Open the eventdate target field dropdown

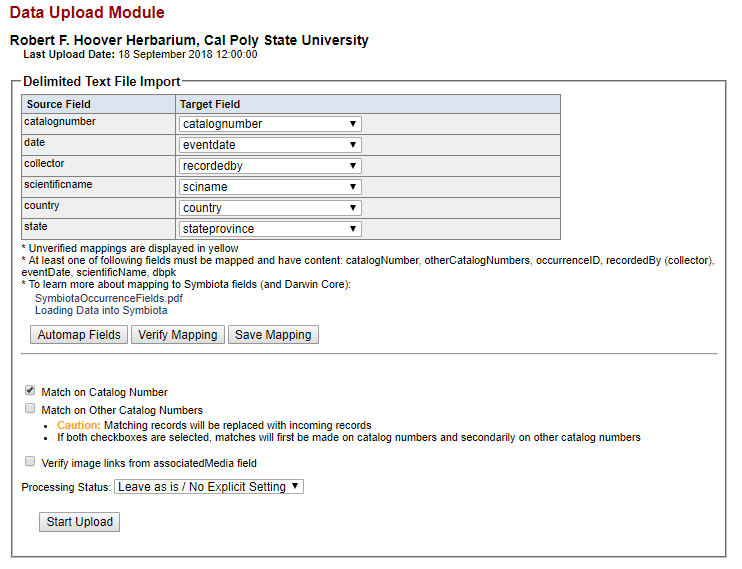coord(270,145)
